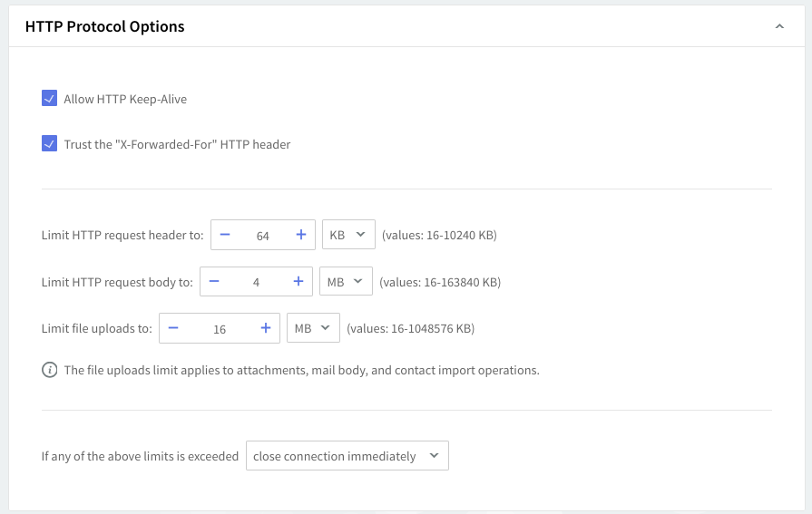This screenshot has height=514, width=812.
Task: Click the HTTP Protocol Options heading
Action: 105,27
